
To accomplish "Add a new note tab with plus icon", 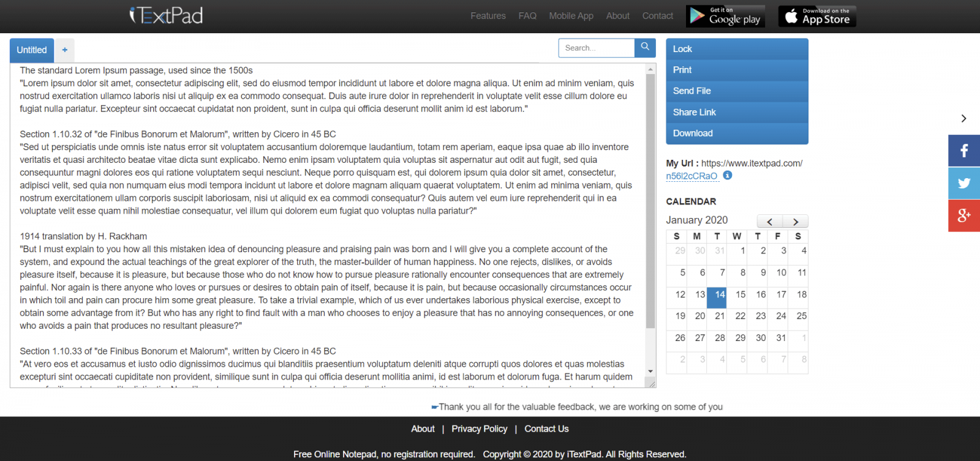I will pos(64,50).
